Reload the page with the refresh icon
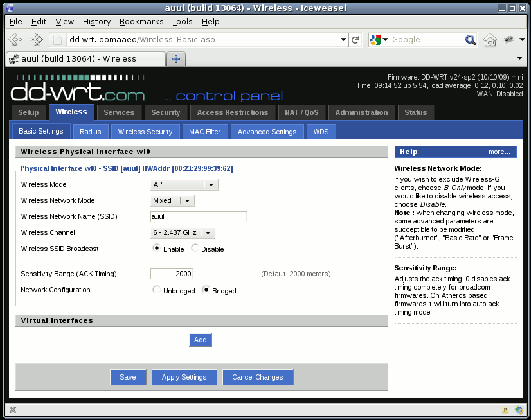 click(355, 40)
